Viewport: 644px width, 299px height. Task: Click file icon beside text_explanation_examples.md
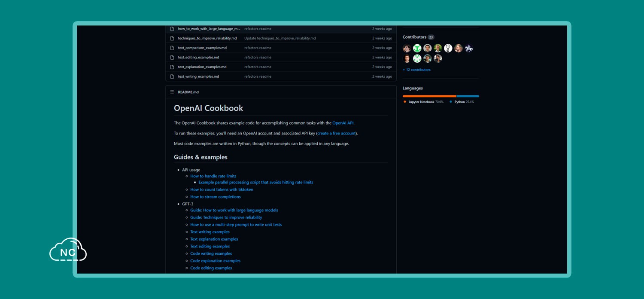(x=172, y=67)
